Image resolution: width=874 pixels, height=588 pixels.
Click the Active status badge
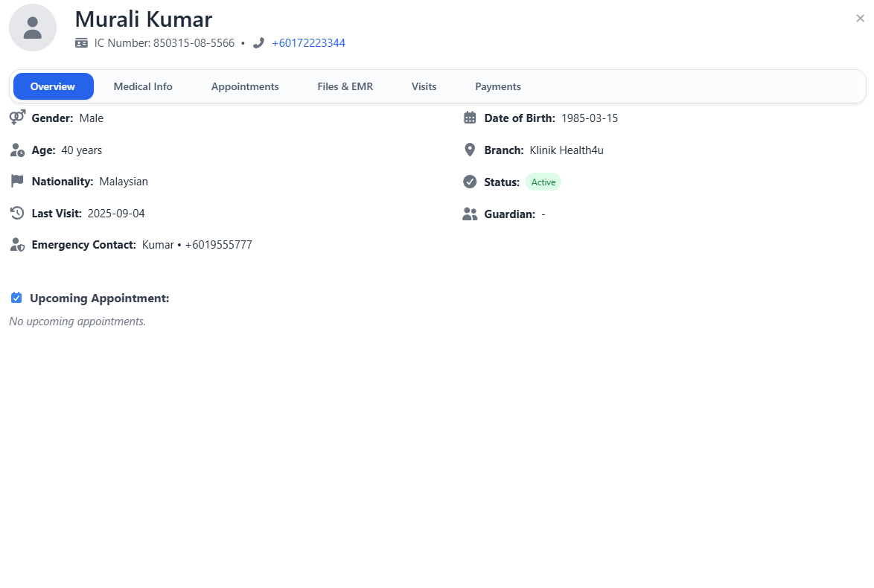pos(543,182)
